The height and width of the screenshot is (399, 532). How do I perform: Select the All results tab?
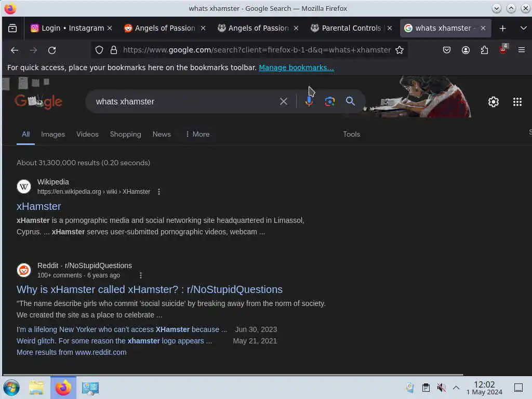pyautogui.click(x=26, y=134)
